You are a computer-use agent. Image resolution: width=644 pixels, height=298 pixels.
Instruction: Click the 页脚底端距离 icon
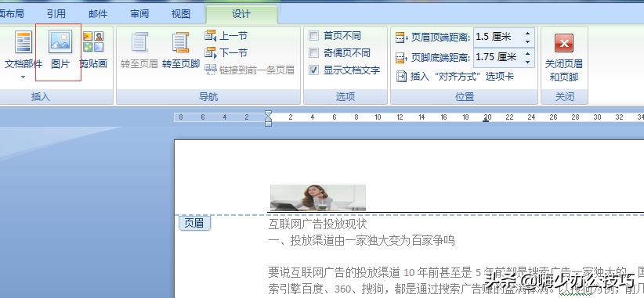[401, 58]
